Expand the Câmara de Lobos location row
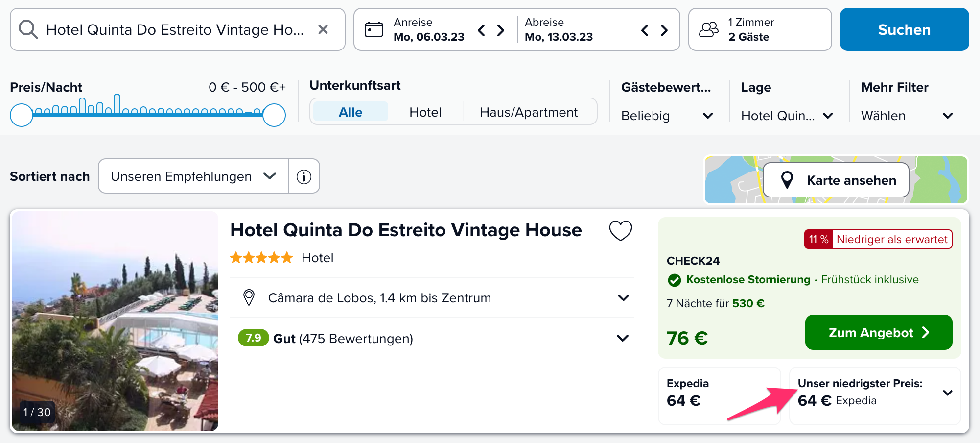 [432, 298]
